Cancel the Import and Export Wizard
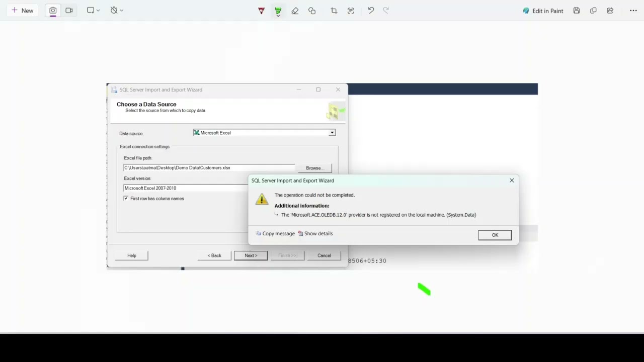This screenshot has height=362, width=644. [324, 255]
